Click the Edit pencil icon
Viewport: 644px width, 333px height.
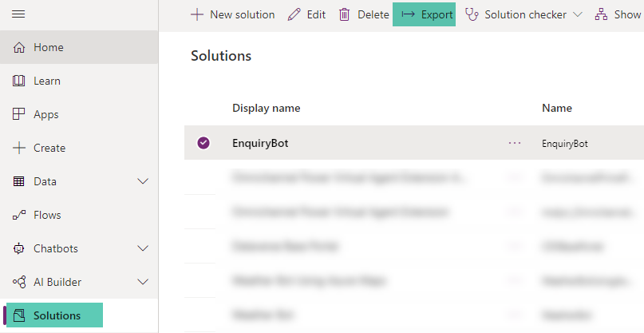click(x=294, y=15)
